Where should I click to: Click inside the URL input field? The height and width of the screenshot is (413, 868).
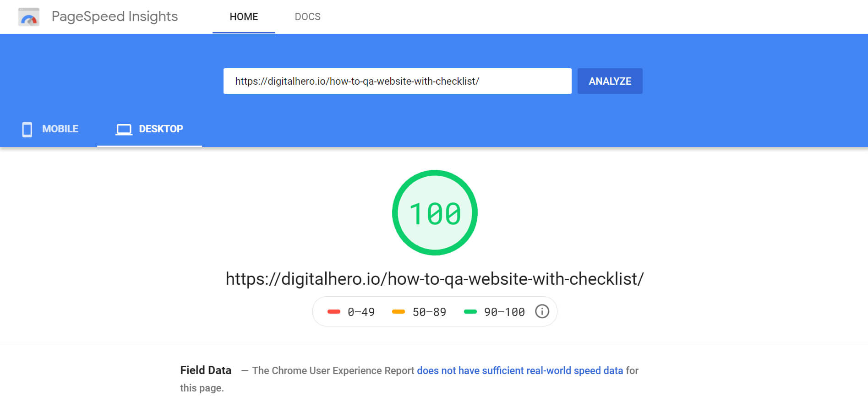point(397,81)
